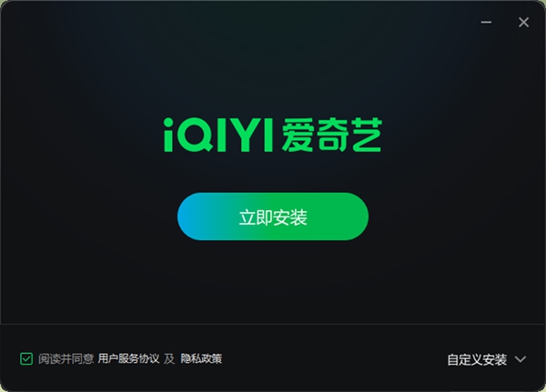Open the 用户服务协议 link

(128, 359)
